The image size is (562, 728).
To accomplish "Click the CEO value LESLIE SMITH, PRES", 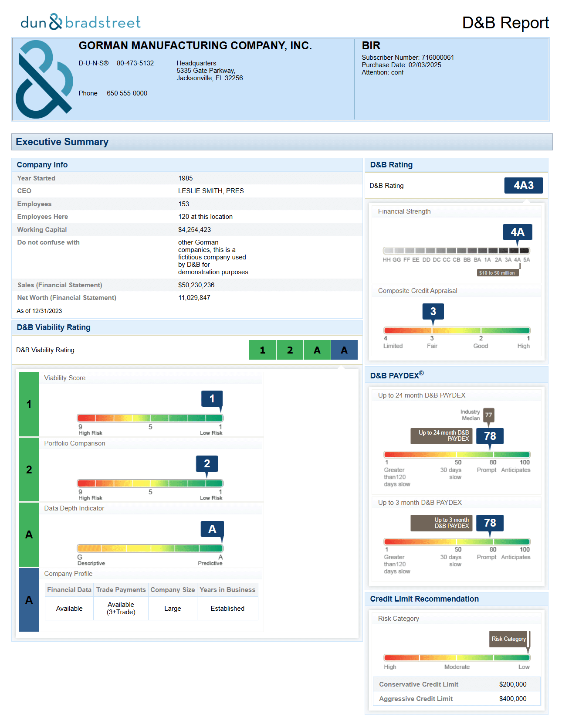I will (211, 191).
